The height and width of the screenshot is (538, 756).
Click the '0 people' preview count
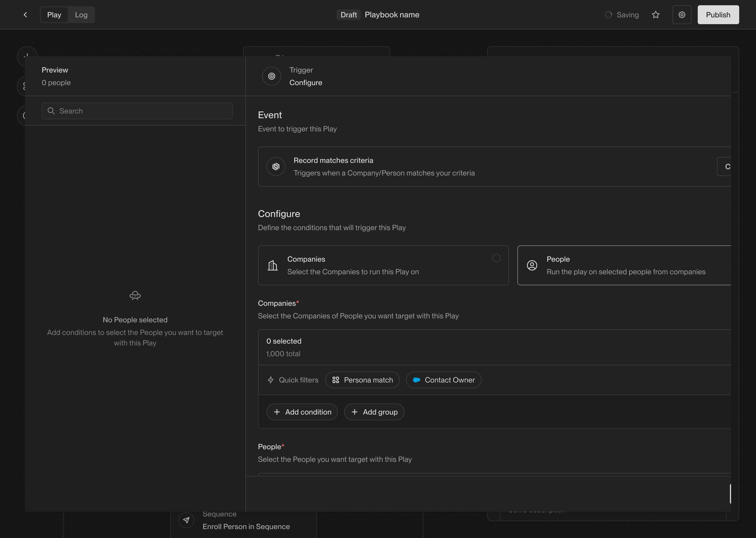(x=56, y=82)
